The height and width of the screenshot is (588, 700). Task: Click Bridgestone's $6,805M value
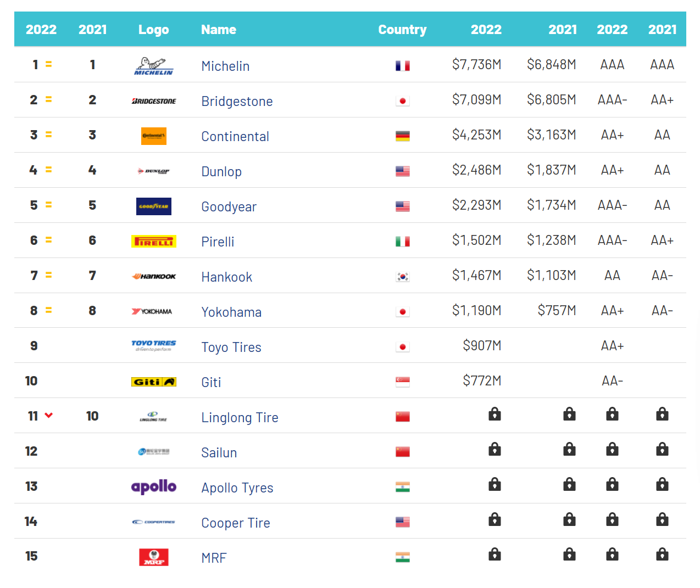click(x=551, y=99)
